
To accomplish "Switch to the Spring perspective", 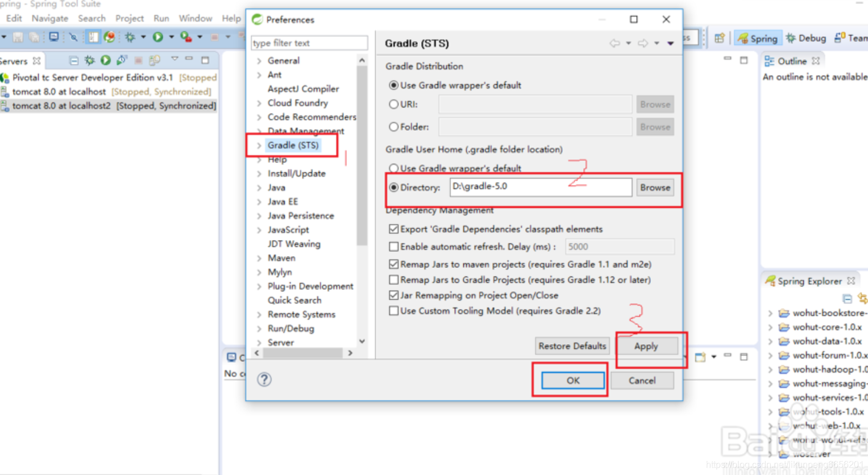I will pyautogui.click(x=758, y=38).
